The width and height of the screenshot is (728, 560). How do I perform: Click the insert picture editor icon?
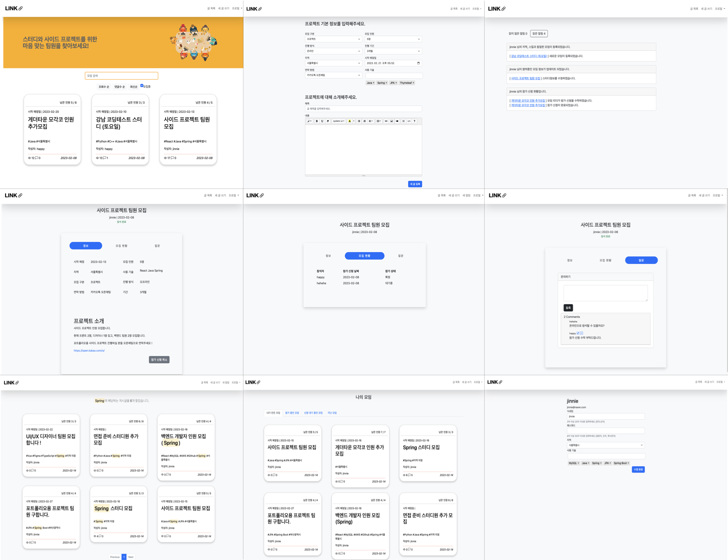click(392, 121)
